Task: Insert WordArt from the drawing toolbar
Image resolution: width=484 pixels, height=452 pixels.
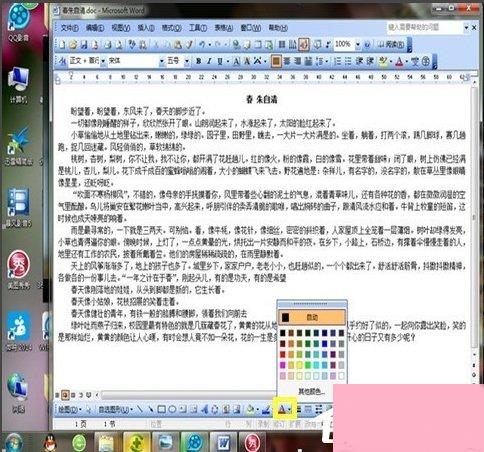Action: coord(204,409)
